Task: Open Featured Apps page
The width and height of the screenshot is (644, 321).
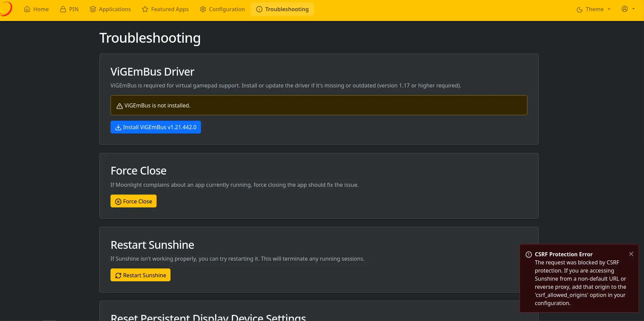Action: 165,9
